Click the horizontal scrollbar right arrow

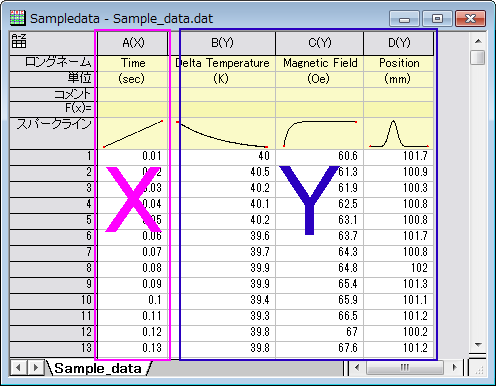click(455, 368)
